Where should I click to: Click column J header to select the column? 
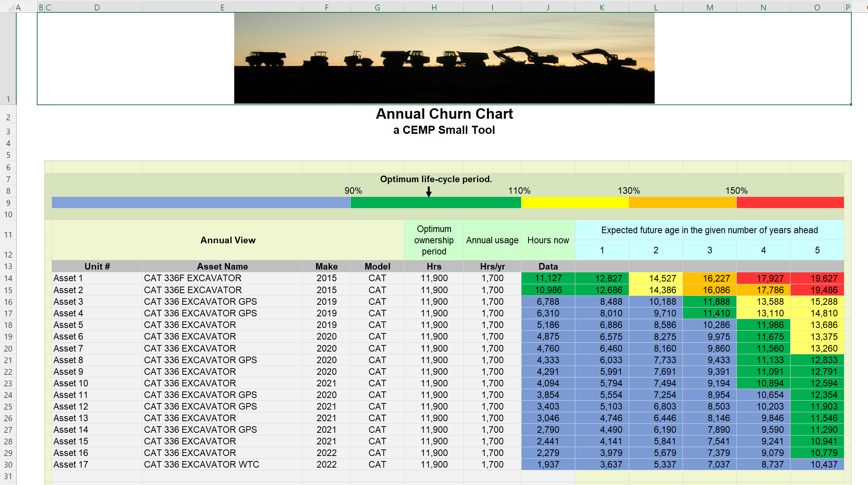point(548,7)
